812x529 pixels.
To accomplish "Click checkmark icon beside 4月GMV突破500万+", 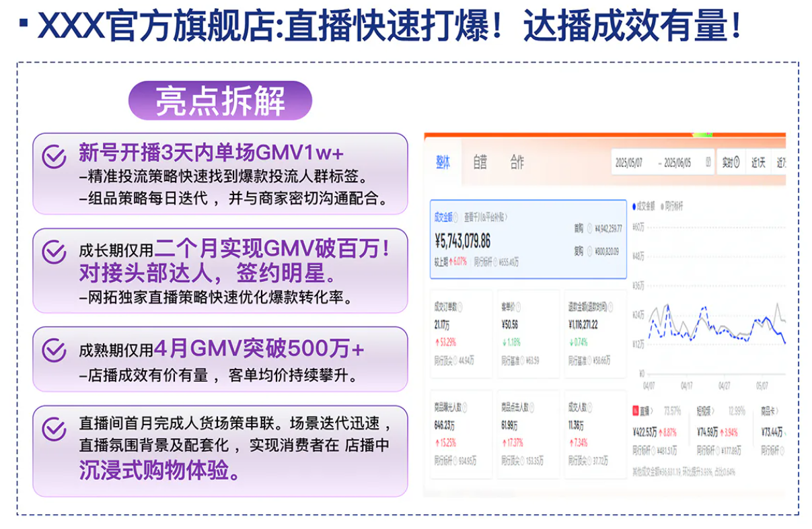I will click(54, 350).
